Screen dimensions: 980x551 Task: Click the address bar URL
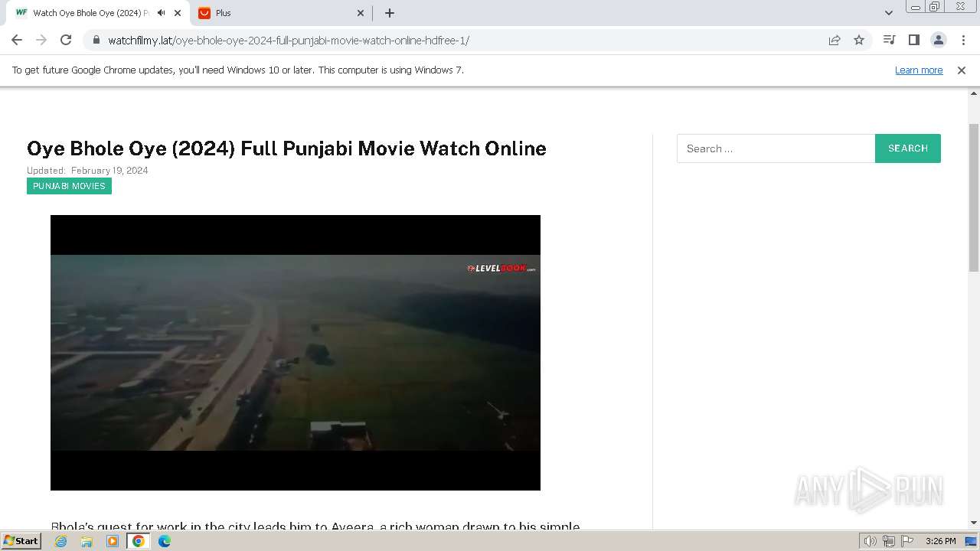tap(288, 40)
